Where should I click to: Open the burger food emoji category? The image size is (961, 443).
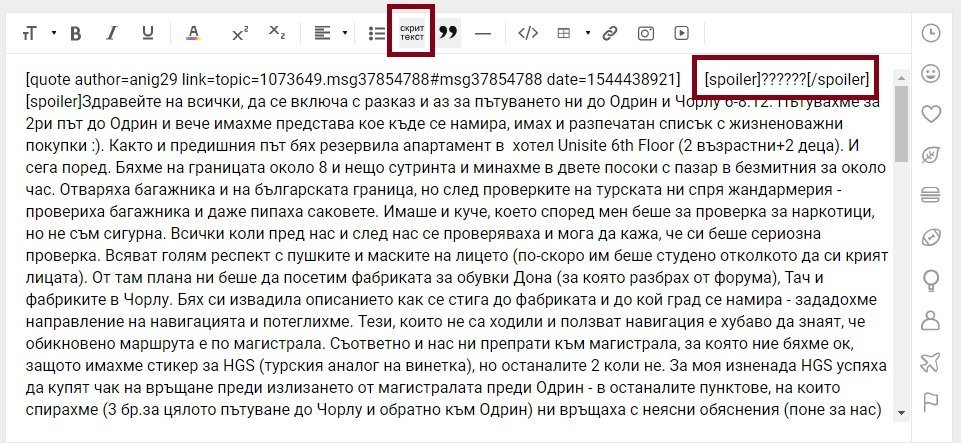point(931,195)
